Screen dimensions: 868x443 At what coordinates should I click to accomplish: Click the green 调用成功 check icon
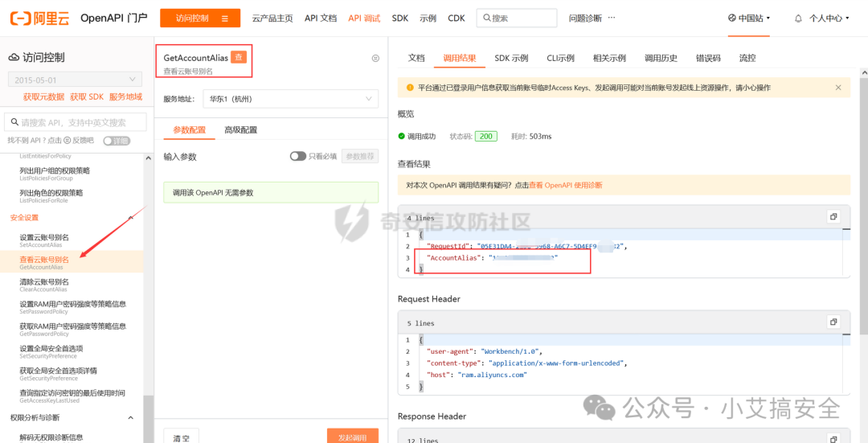pos(401,136)
